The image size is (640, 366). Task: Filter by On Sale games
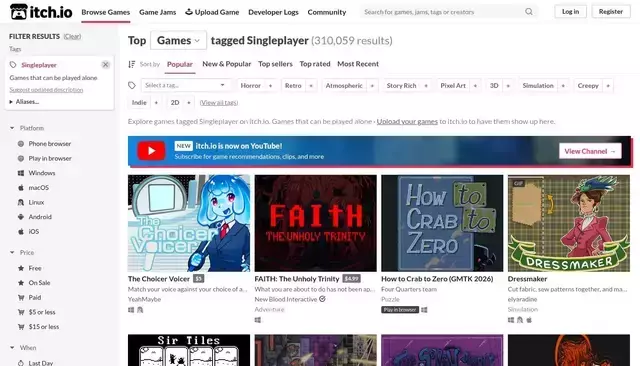[39, 283]
